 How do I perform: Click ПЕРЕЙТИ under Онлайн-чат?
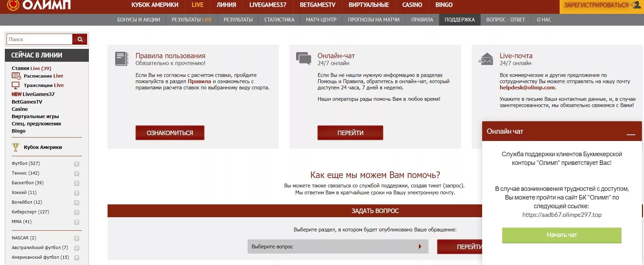click(350, 133)
